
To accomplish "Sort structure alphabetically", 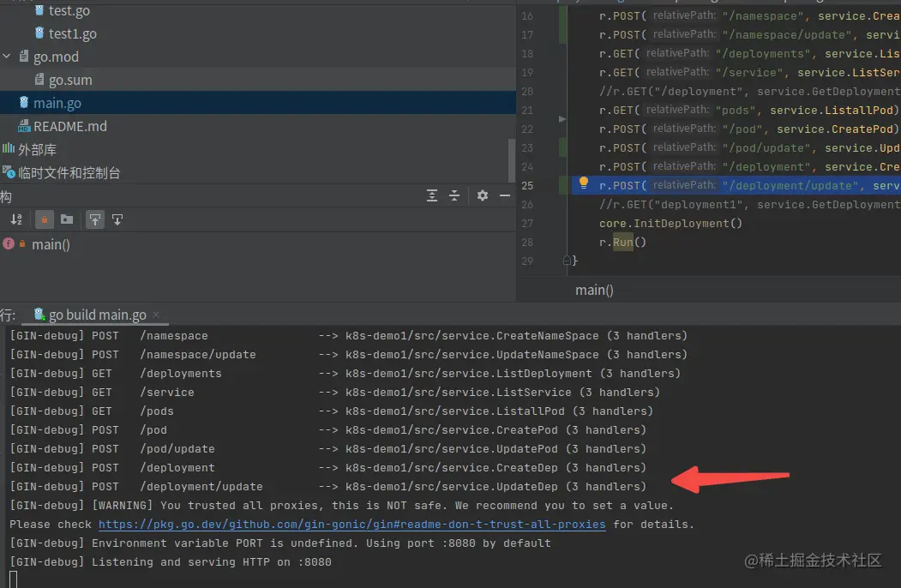I will coord(16,219).
